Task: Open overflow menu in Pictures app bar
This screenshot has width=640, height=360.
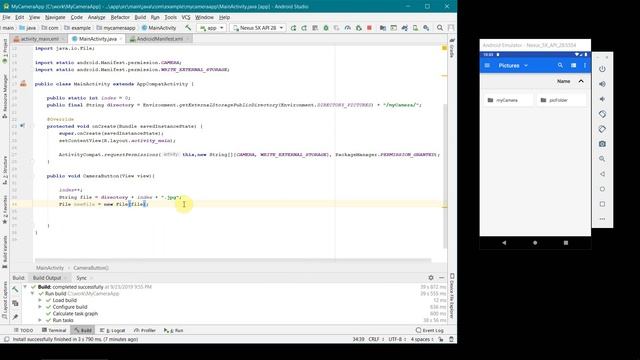Action: click(x=585, y=65)
